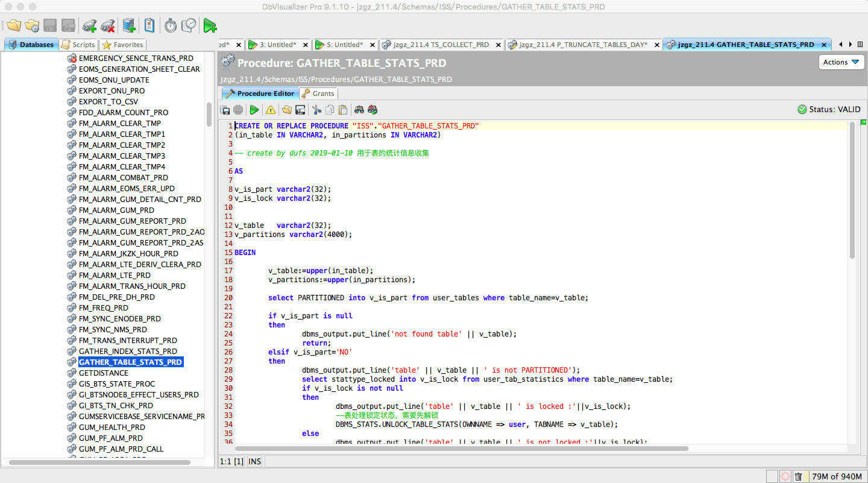The width and height of the screenshot is (868, 483).
Task: Click the Disconnect icon with red X
Action: coord(108,25)
